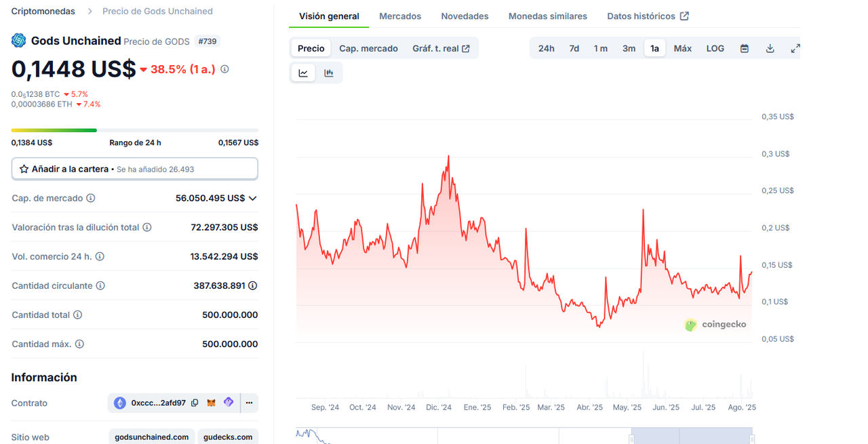Select the 7d time range
Screen dimensions: 868x444
(x=574, y=48)
